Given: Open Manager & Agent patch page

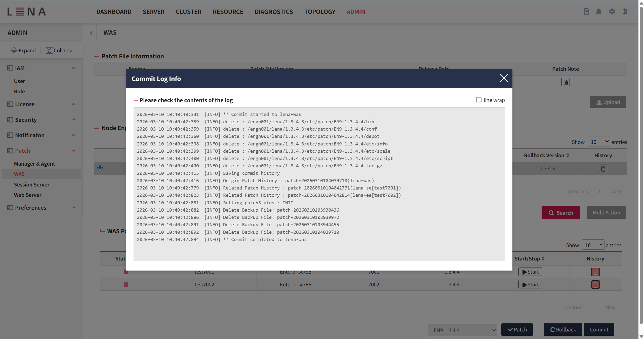Looking at the screenshot, I should point(34,164).
